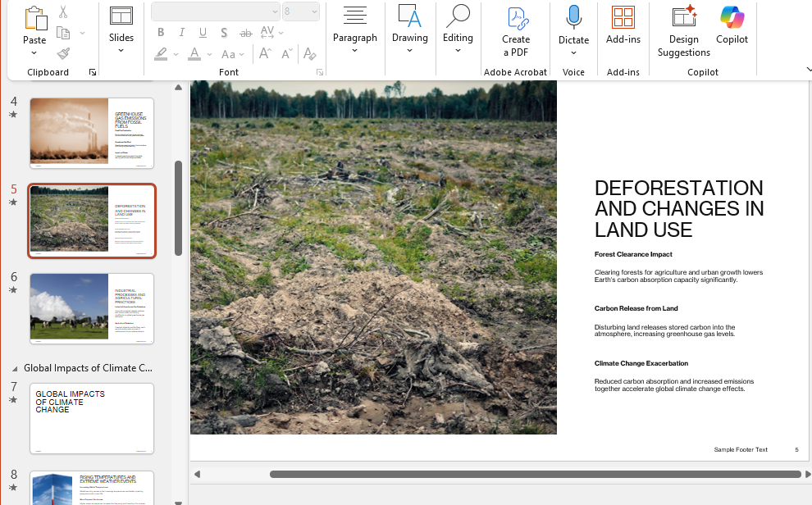Open the Font dialog box launcher
The height and width of the screenshot is (505, 812).
pyautogui.click(x=319, y=72)
